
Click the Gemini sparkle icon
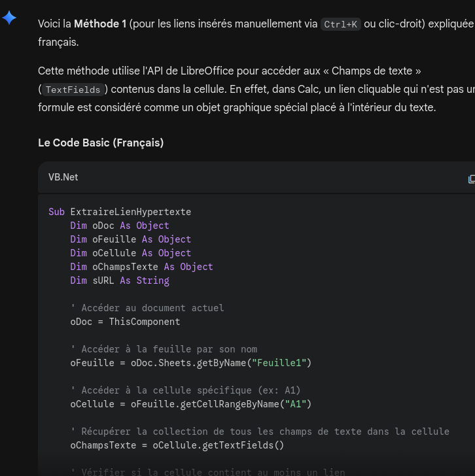(10, 18)
